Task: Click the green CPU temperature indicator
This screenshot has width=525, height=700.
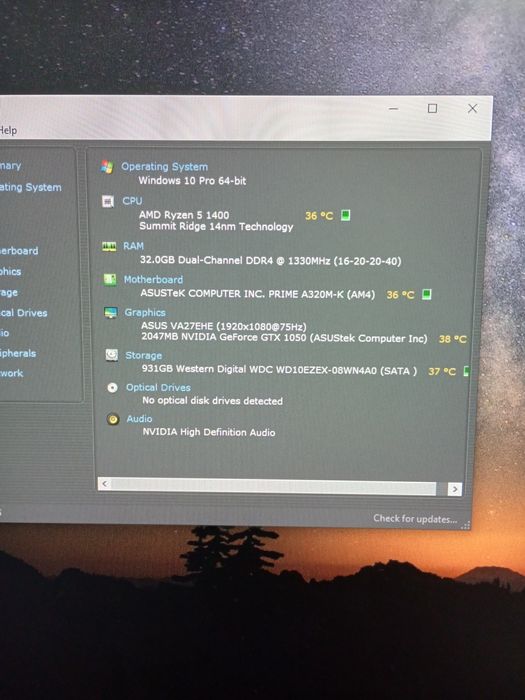Action: 345,216
